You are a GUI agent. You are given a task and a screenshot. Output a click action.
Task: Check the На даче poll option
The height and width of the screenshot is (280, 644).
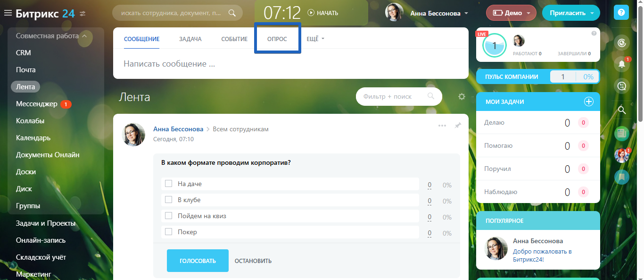point(168,184)
